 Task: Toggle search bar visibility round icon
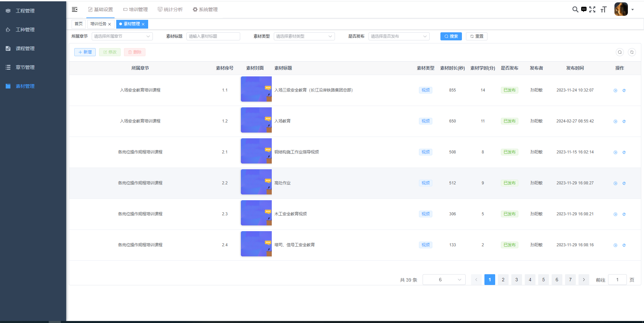click(x=619, y=52)
